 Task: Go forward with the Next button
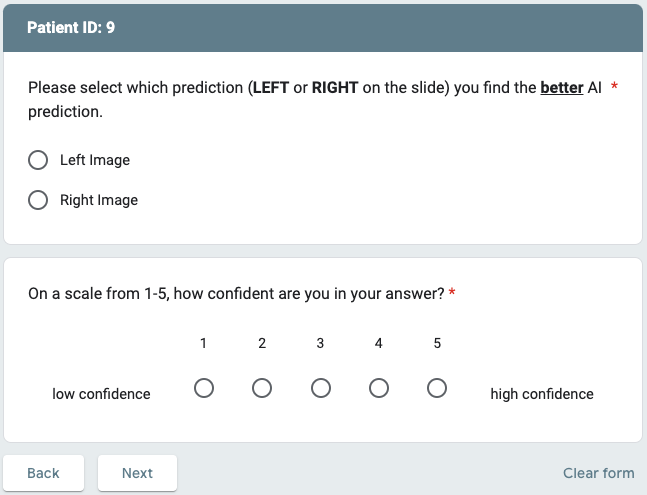[x=137, y=473]
